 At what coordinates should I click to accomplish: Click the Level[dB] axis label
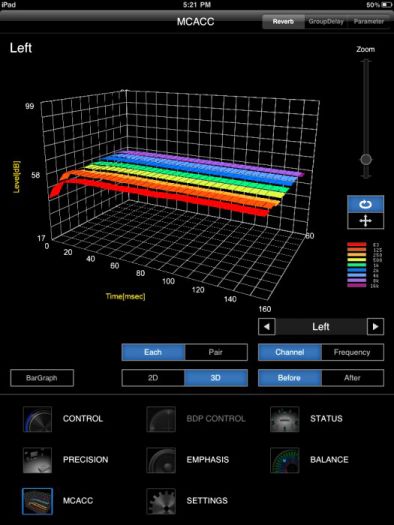tap(16, 177)
